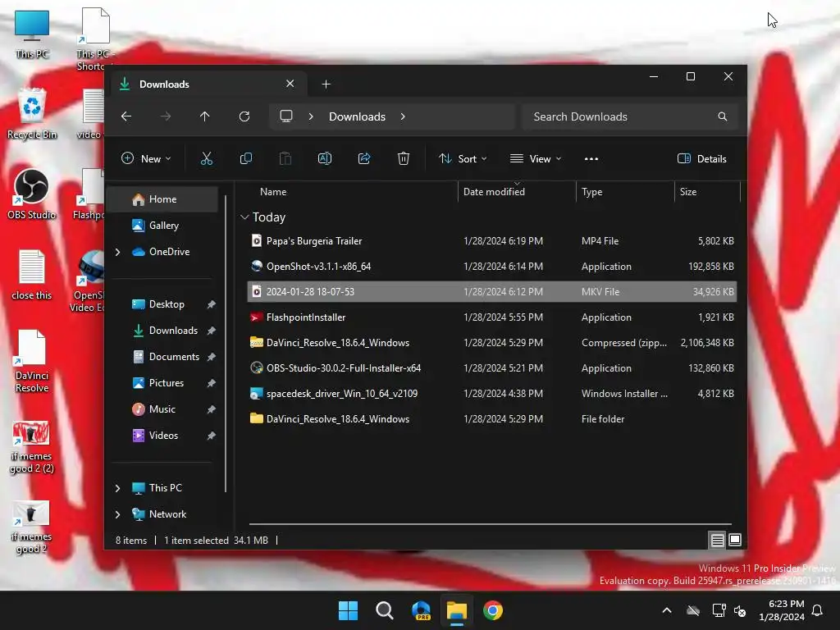Click the Cut scissors icon in toolbar
The image size is (840, 630).
[x=206, y=158]
